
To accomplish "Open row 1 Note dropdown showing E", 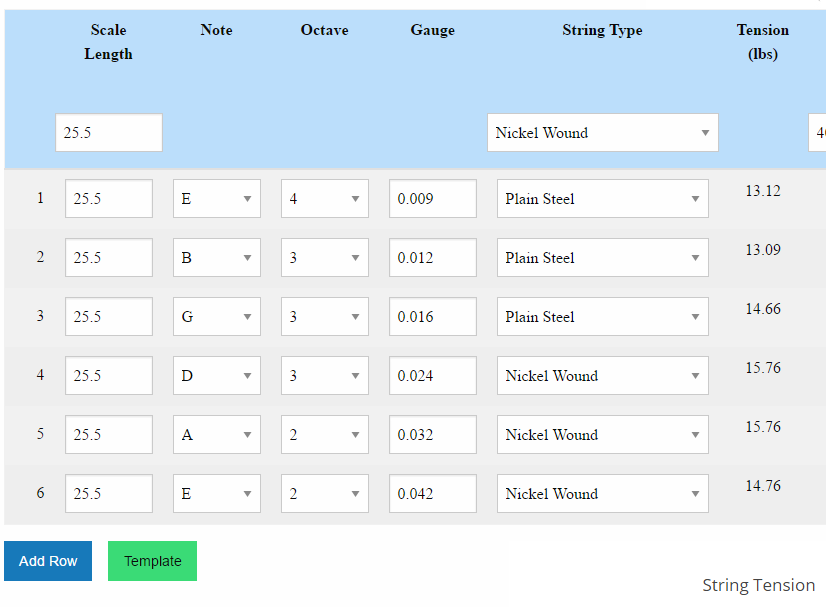I will 216,199.
